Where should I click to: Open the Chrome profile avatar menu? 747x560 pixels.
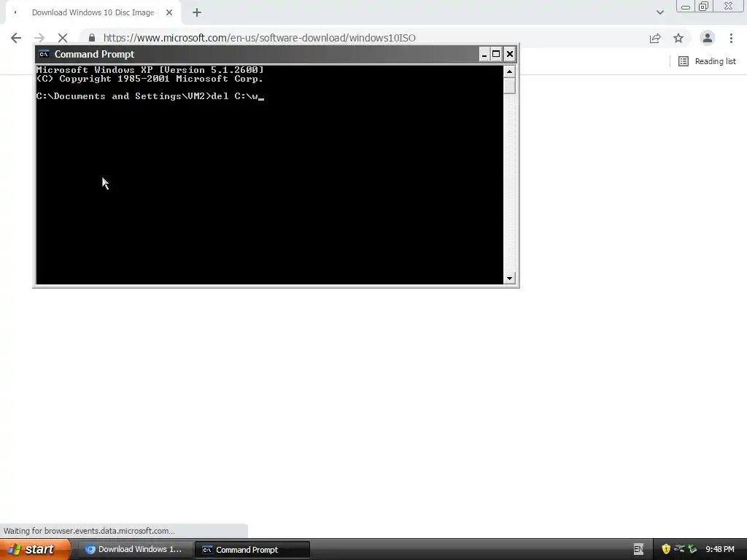click(708, 38)
